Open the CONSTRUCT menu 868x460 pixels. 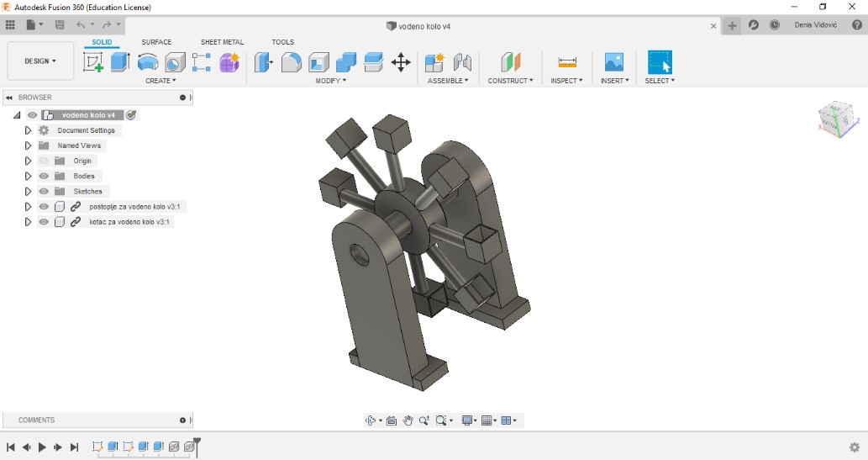510,81
